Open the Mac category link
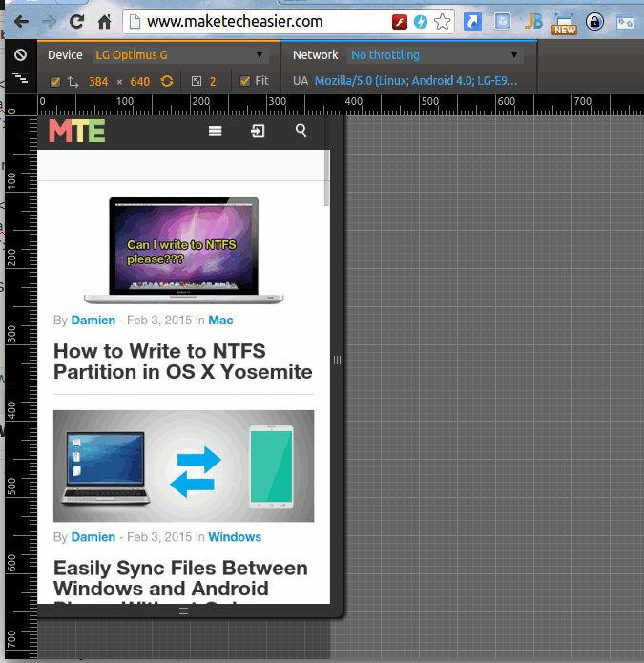The image size is (644, 663). (220, 321)
